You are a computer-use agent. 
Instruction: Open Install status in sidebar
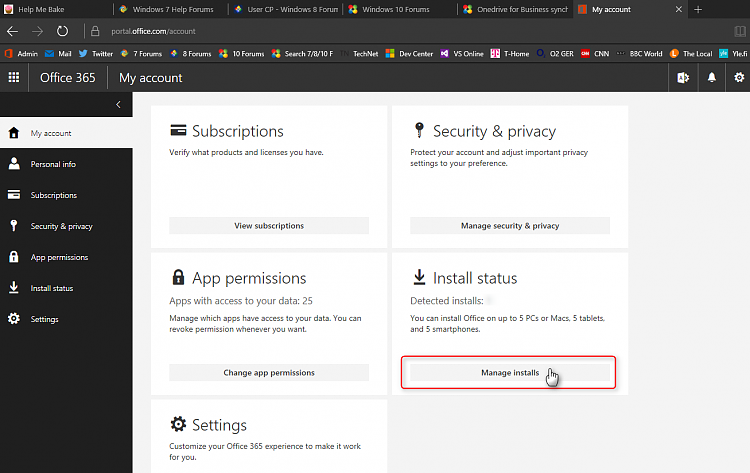(x=66, y=288)
